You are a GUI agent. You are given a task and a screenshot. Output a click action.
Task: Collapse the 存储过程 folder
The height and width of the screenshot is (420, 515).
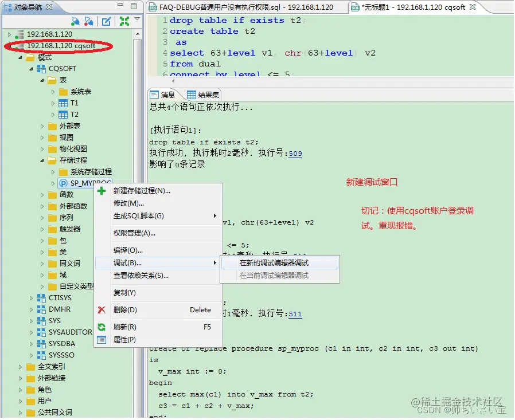pyautogui.click(x=42, y=161)
